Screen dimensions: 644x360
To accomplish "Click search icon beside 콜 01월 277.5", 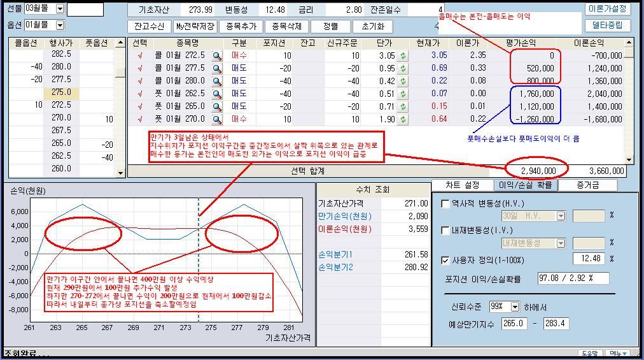I will point(217,69).
